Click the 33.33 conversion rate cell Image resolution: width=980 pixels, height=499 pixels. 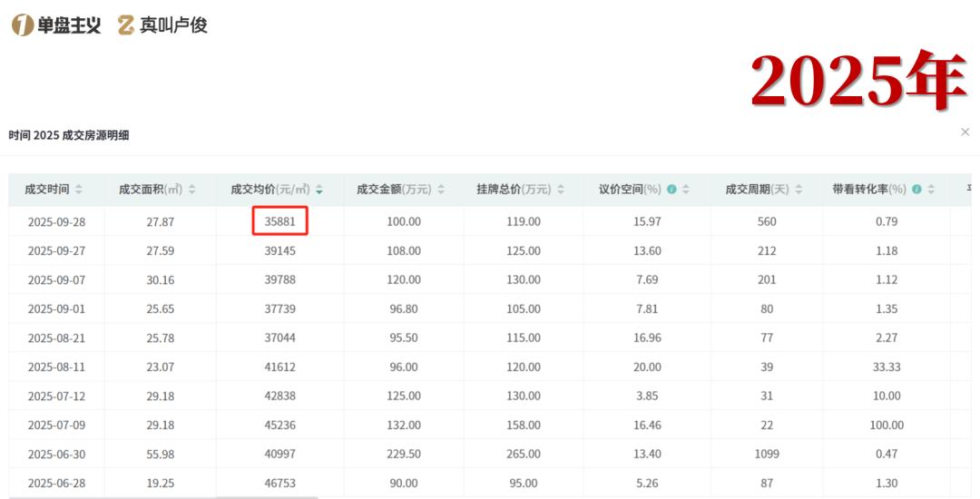(x=887, y=367)
